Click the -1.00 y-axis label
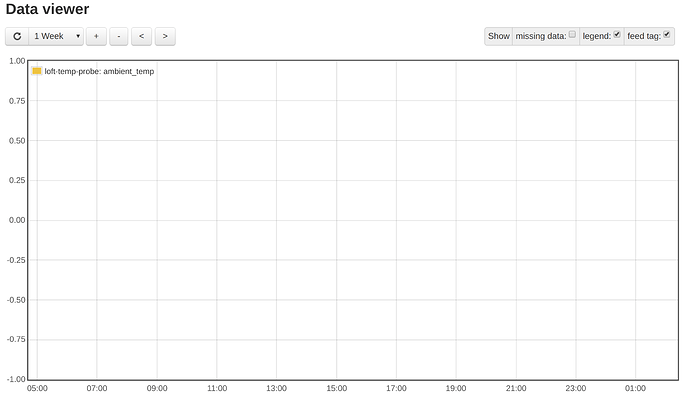This screenshot has width=690, height=401. pyautogui.click(x=16, y=379)
